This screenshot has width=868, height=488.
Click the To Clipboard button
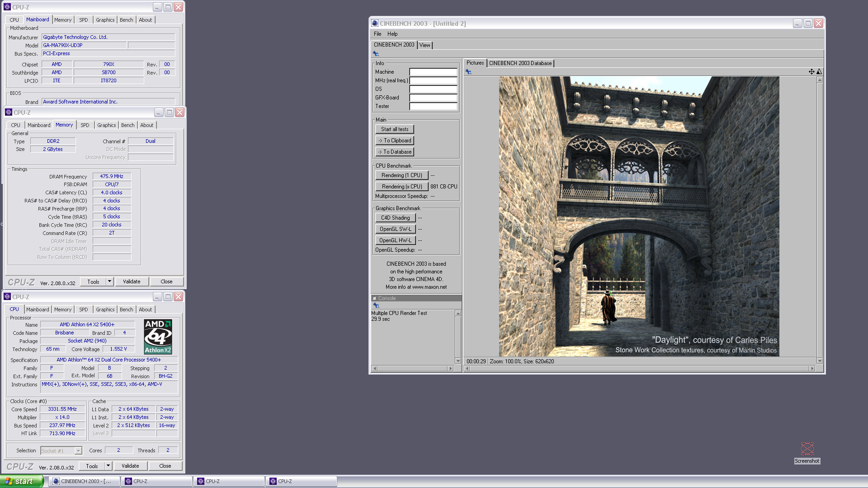pos(395,141)
